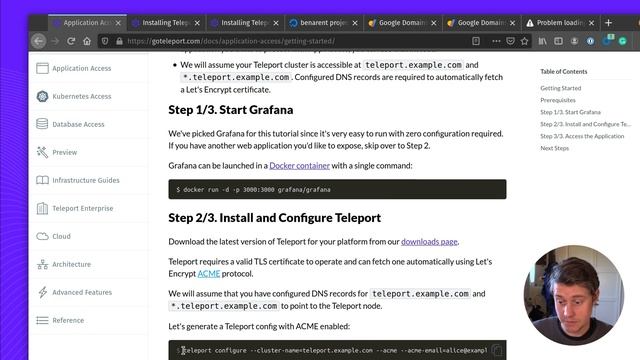Click the Database Access sidebar label
Viewport: 640px width, 360px height.
point(78,124)
